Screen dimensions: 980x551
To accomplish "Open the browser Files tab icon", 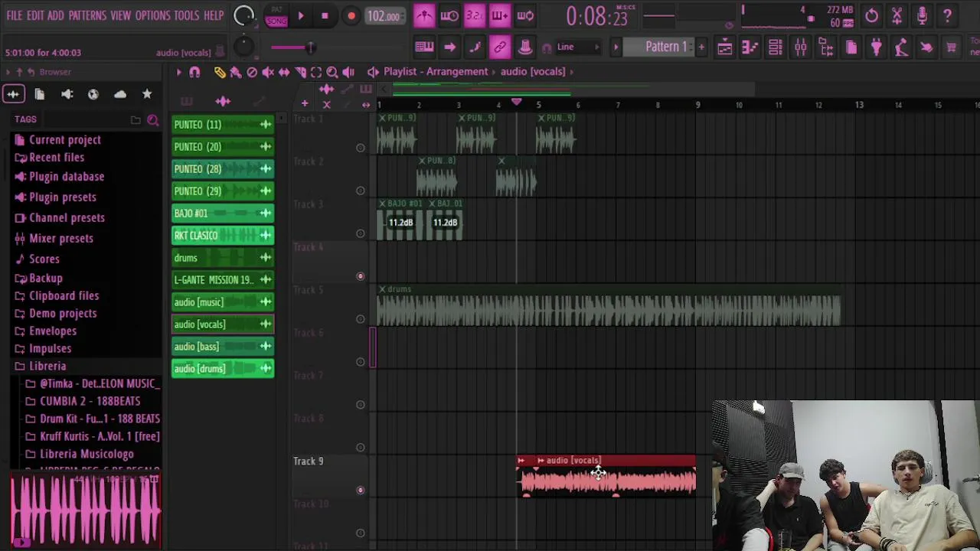I will (x=40, y=94).
